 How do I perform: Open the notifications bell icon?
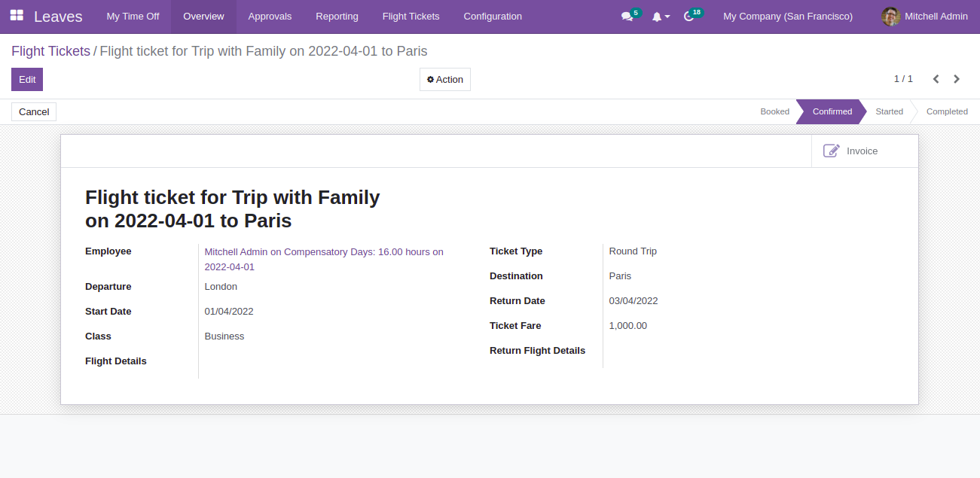pyautogui.click(x=655, y=16)
